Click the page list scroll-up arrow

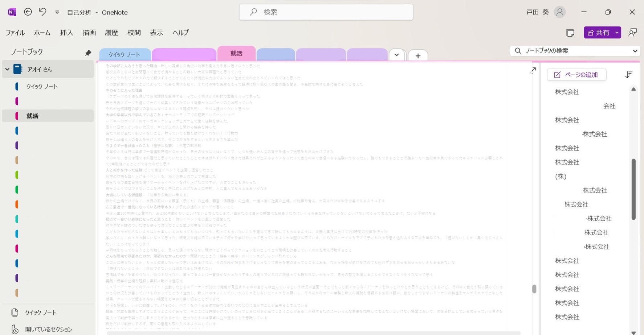coord(633,89)
